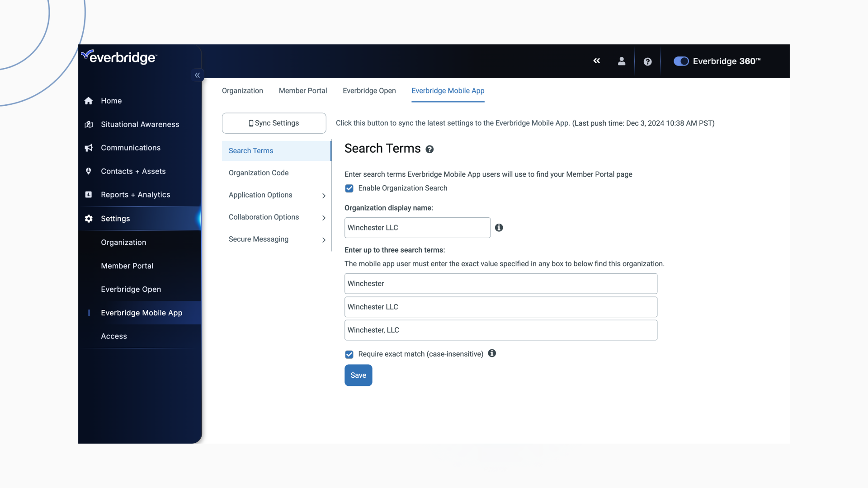The height and width of the screenshot is (488, 868).
Task: Click the help question mark icon in header
Action: click(647, 61)
